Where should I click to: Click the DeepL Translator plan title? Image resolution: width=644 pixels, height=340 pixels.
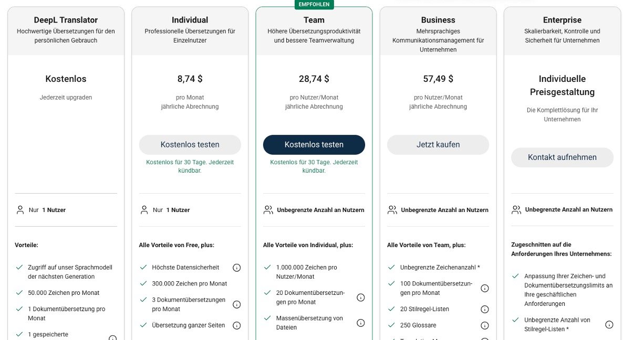(x=66, y=20)
